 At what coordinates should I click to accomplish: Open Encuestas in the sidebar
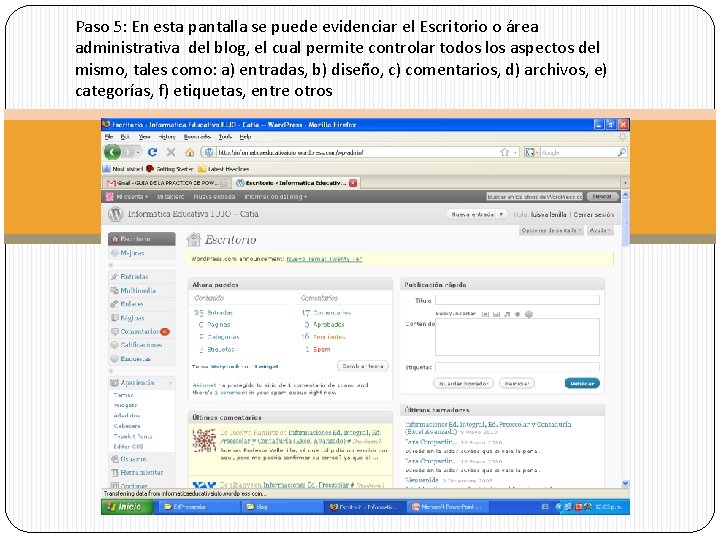[x=135, y=358]
